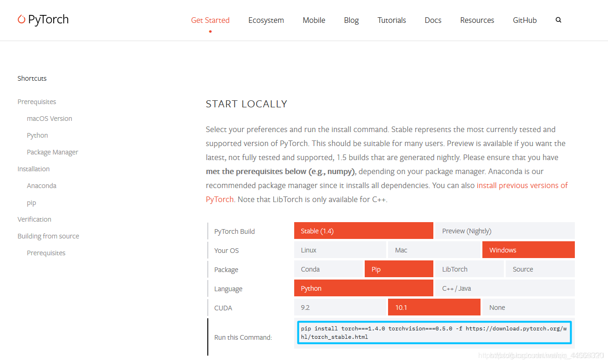
Task: Jump to the Anaconda shortcut
Action: point(42,186)
